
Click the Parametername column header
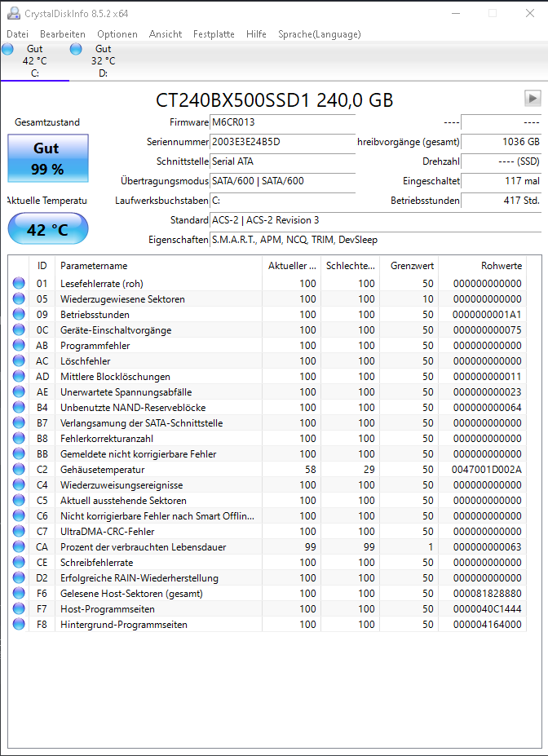158,266
